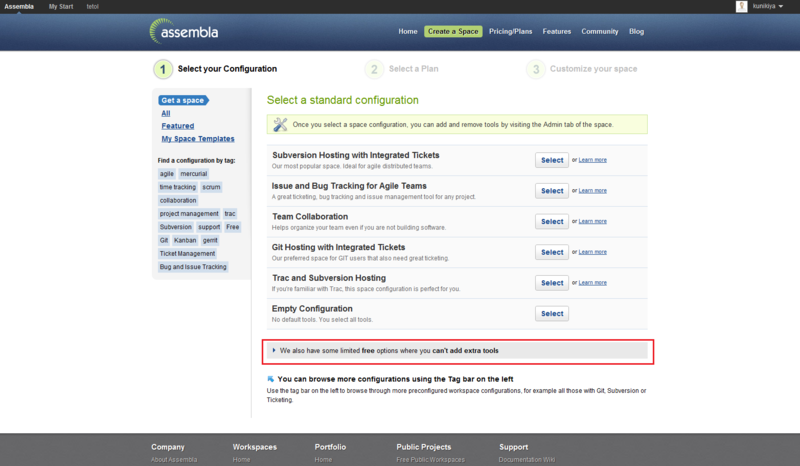Open My Space Templates link
Screen dimensions: 800x466
198,139
